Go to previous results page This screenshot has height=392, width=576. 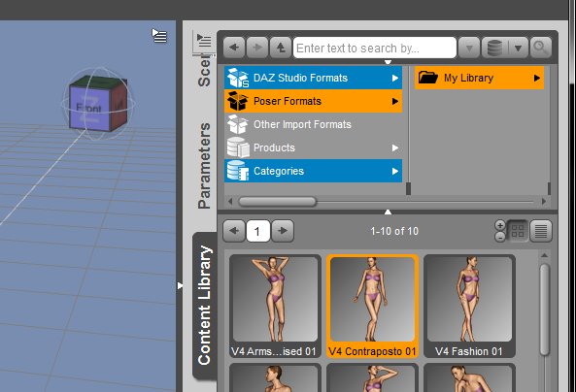pos(234,231)
